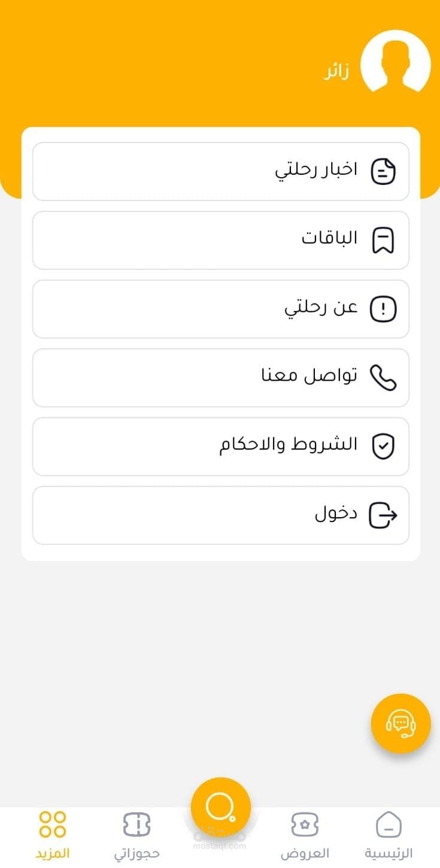This screenshot has width=440, height=868.
Task: Open تواصل معنا contact us entry
Action: (220, 378)
